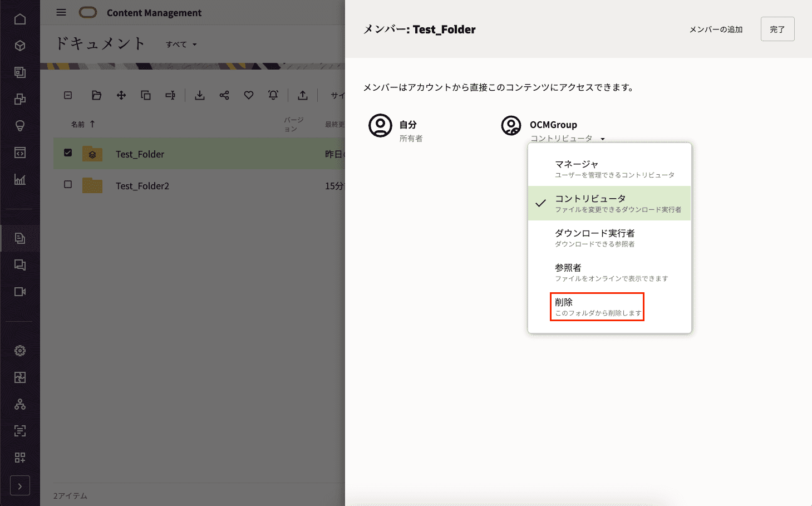812x506 pixels.
Task: Click the move icon in the toolbar
Action: coord(121,95)
